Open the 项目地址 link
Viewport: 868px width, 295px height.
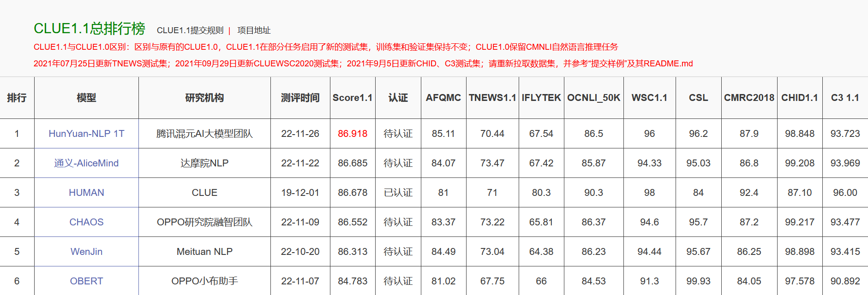pos(254,30)
